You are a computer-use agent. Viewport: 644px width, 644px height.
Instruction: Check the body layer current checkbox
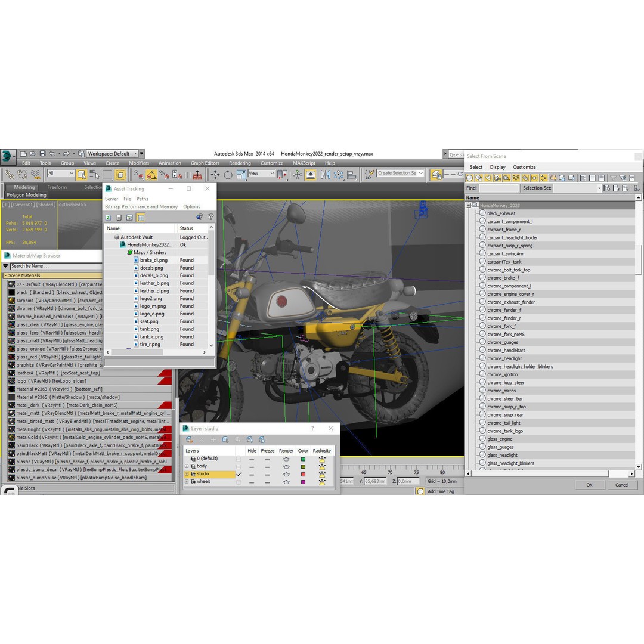(x=239, y=466)
